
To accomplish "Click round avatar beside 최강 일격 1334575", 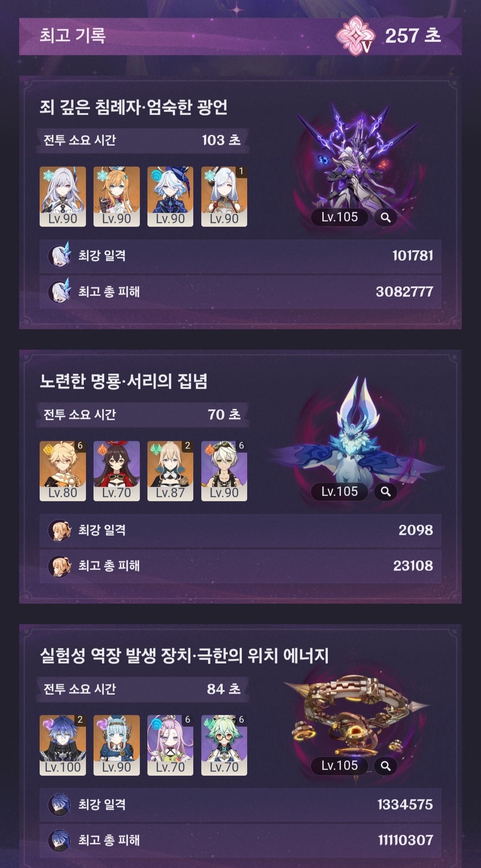I will [60, 804].
